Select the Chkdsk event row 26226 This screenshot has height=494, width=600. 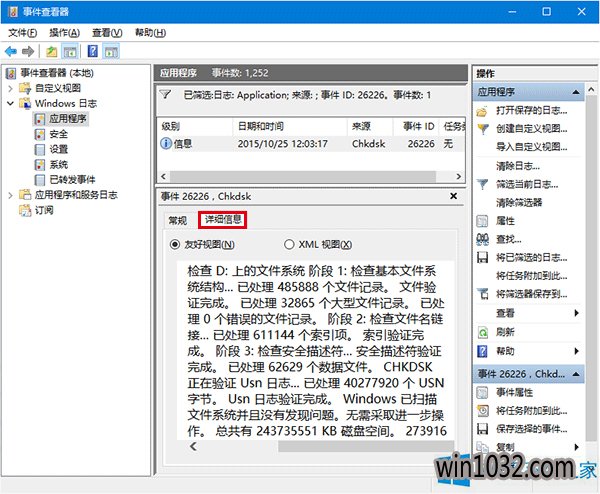[300, 143]
